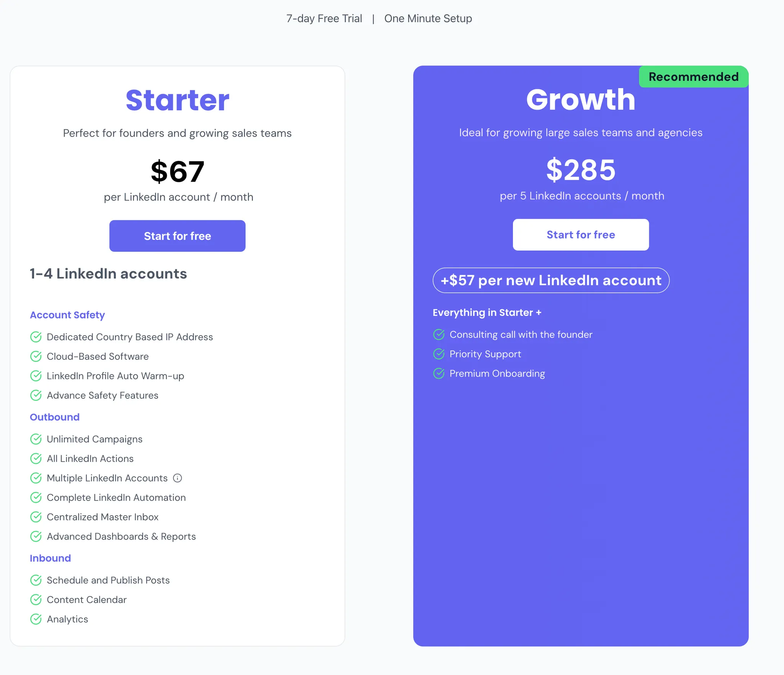Click the Growth plan Start for free button
The width and height of the screenshot is (784, 675).
tap(580, 235)
